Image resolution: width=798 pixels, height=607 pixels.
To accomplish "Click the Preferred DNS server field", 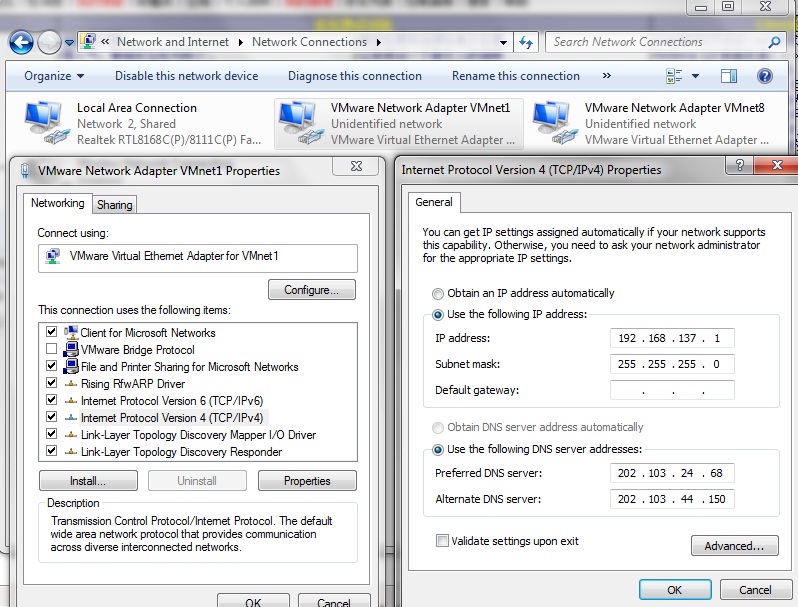I will pyautogui.click(x=672, y=473).
